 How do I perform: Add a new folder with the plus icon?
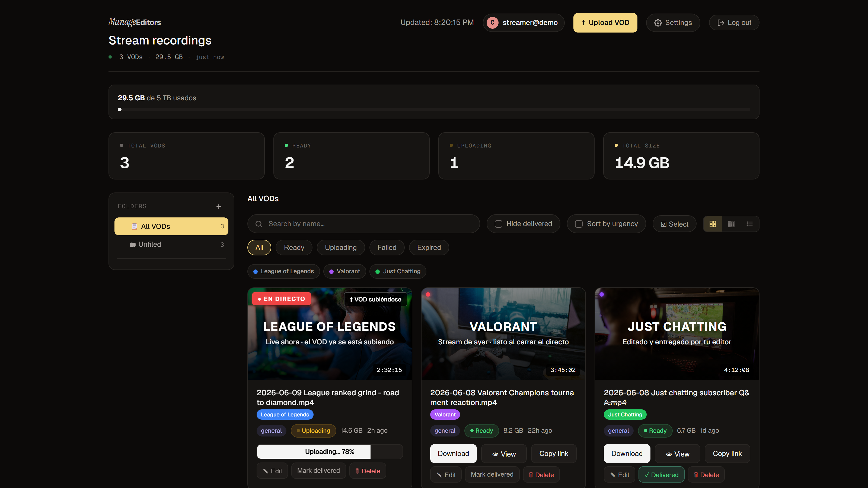[x=219, y=206]
